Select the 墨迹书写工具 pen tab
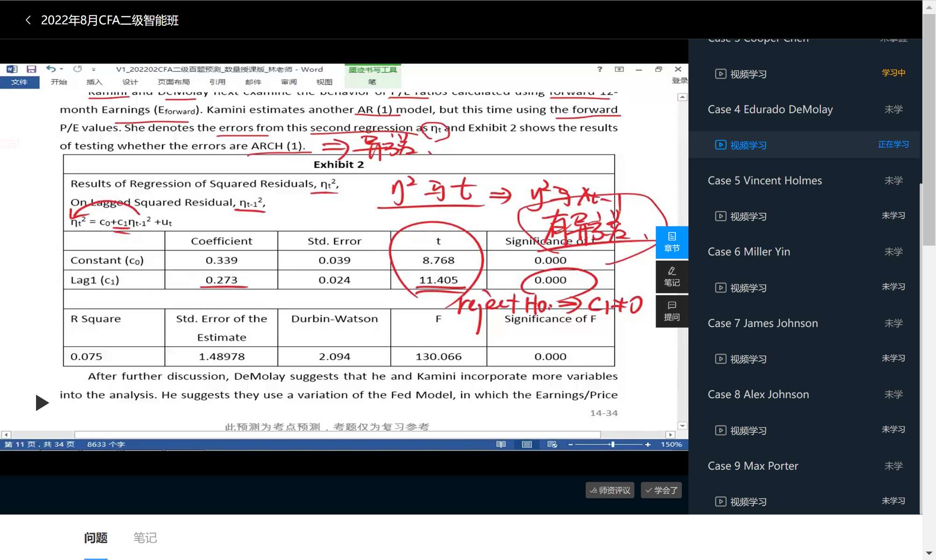Viewport: 936px width, 560px height. [373, 70]
